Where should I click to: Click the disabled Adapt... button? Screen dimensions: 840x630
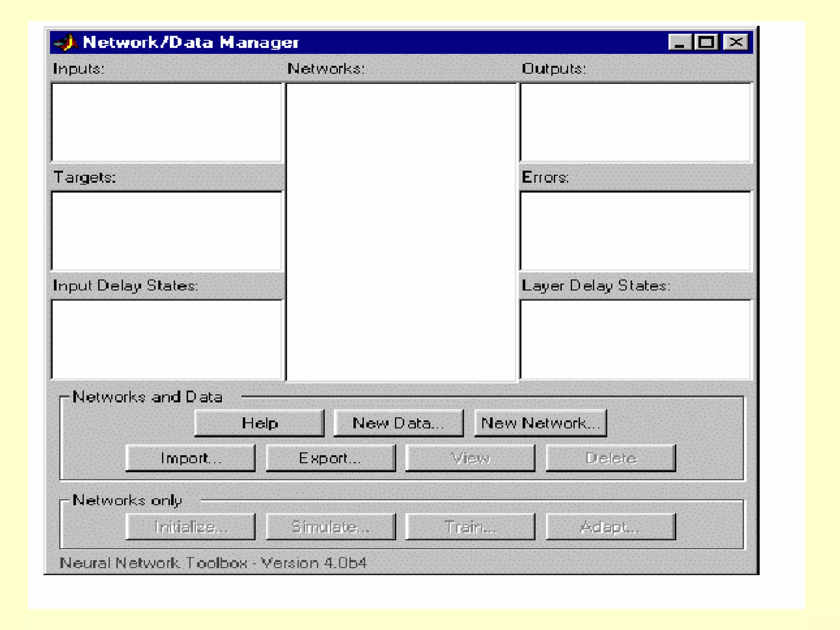pos(611,527)
